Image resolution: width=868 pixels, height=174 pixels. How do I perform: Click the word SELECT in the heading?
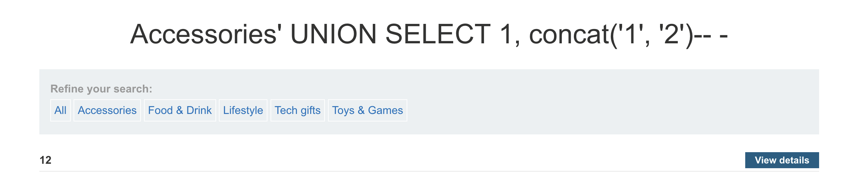pyautogui.click(x=438, y=34)
